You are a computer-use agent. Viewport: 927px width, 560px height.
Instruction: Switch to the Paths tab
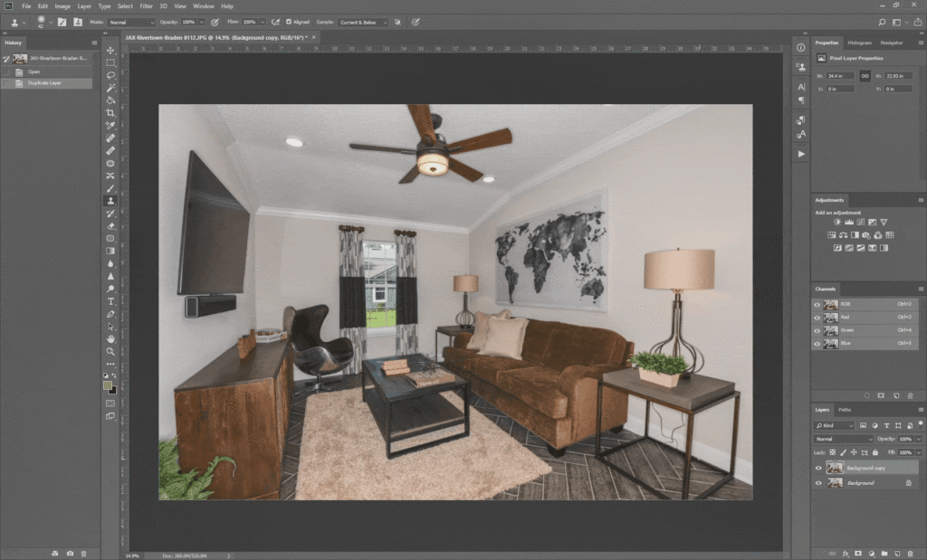tap(845, 409)
